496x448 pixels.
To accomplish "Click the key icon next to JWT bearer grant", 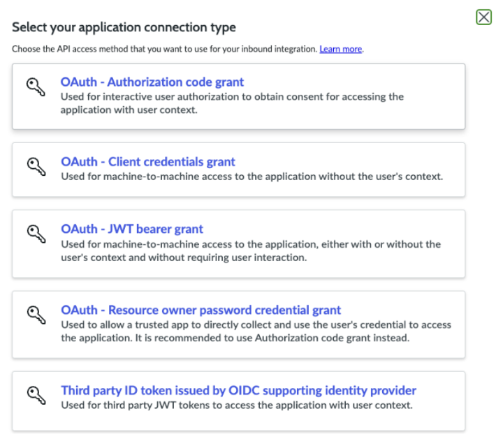I will (x=36, y=234).
